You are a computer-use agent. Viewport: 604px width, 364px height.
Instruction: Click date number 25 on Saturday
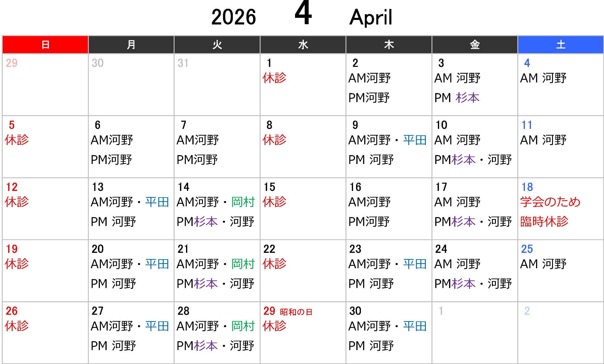(527, 249)
